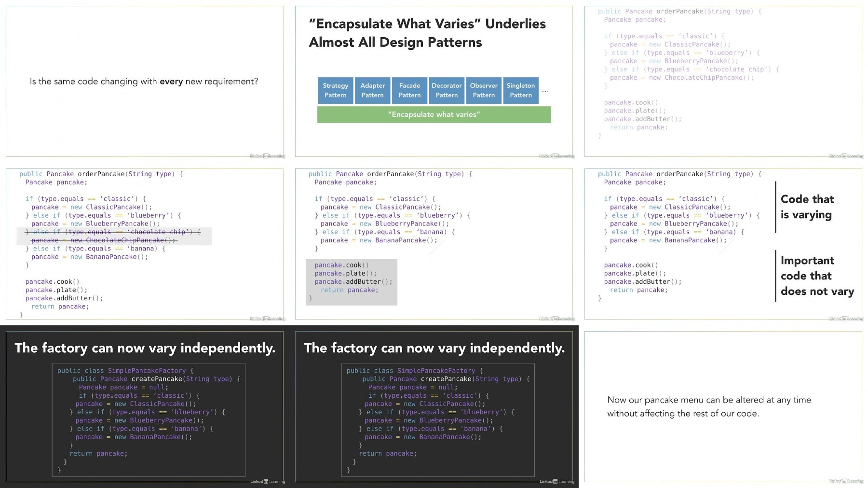This screenshot has width=868, height=488.
Task: Click the text 'without affecting the rest of our code.'
Action: click(x=683, y=414)
